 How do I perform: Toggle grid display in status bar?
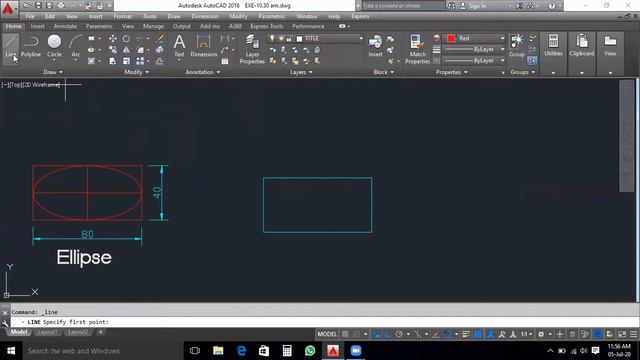pyautogui.click(x=345, y=334)
